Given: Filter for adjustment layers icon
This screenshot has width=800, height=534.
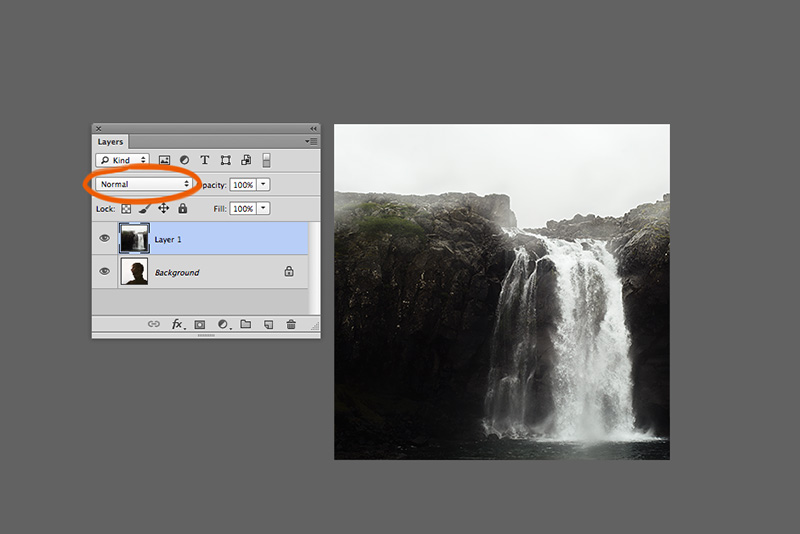Looking at the screenshot, I should pyautogui.click(x=184, y=160).
